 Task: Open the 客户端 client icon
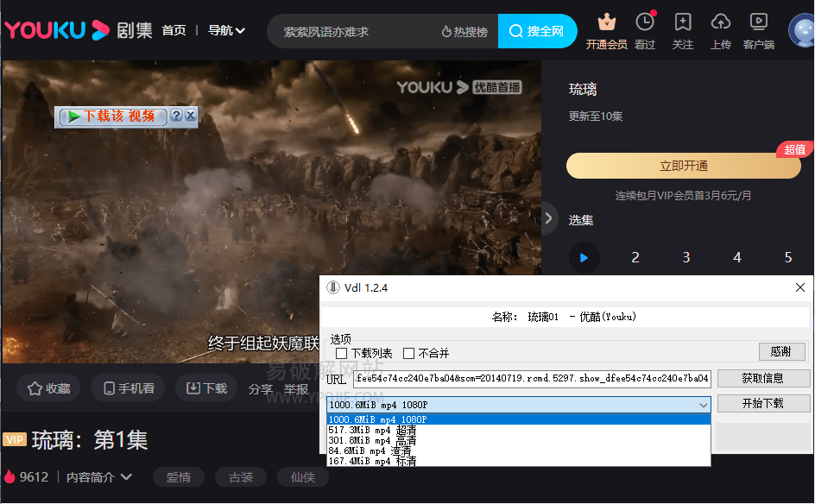(759, 22)
